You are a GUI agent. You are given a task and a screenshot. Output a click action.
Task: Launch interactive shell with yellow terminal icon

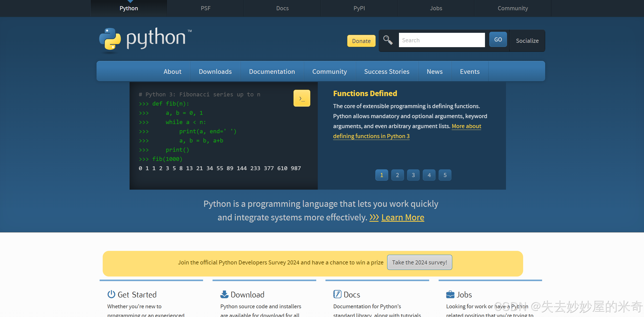(x=302, y=98)
